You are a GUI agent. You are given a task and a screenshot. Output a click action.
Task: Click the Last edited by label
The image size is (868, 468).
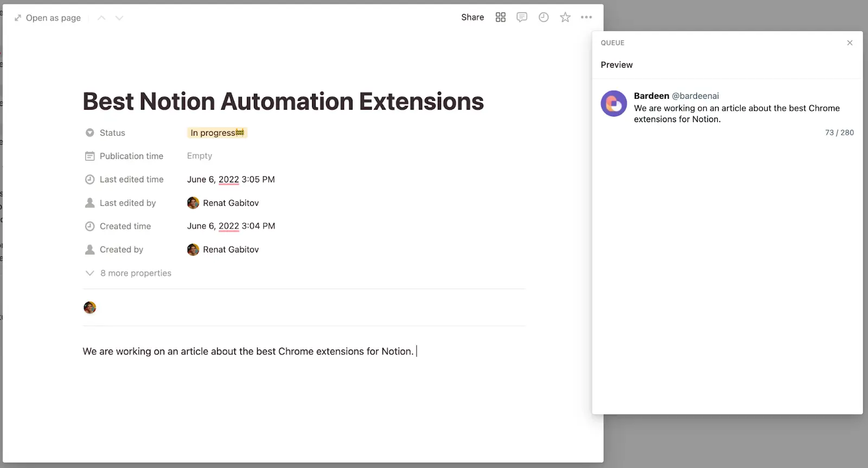(127, 203)
